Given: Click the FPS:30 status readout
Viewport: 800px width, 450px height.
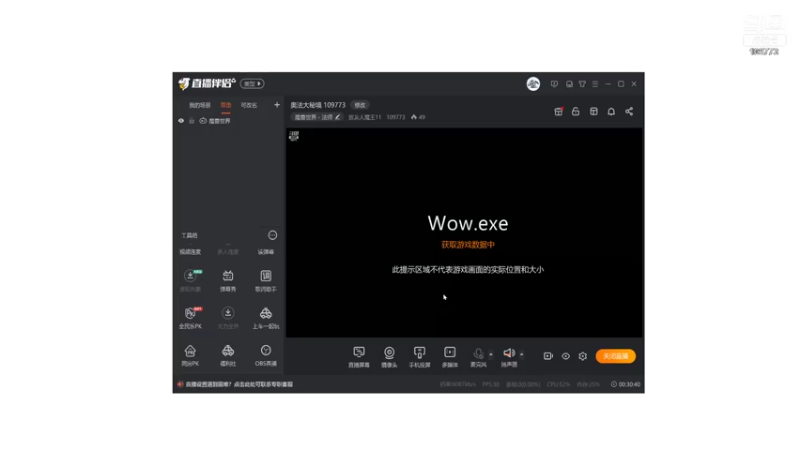Looking at the screenshot, I should pyautogui.click(x=491, y=384).
